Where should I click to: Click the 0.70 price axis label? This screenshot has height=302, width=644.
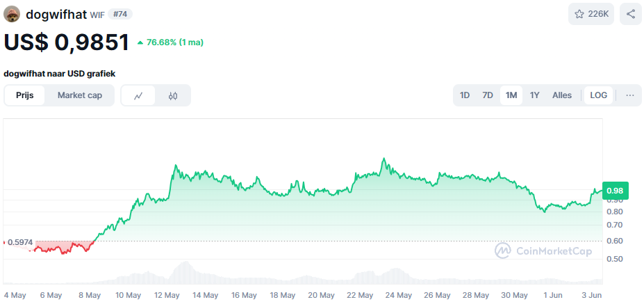pyautogui.click(x=615, y=225)
